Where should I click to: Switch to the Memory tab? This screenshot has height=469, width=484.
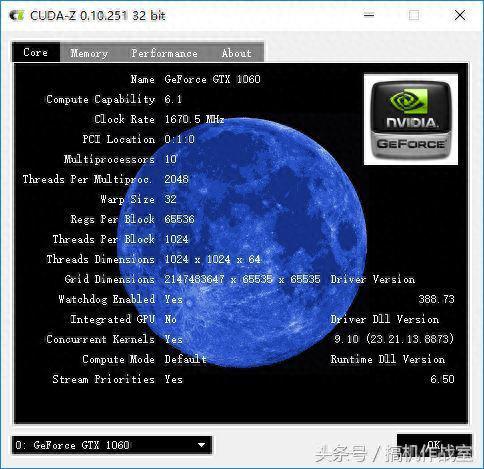coord(89,53)
